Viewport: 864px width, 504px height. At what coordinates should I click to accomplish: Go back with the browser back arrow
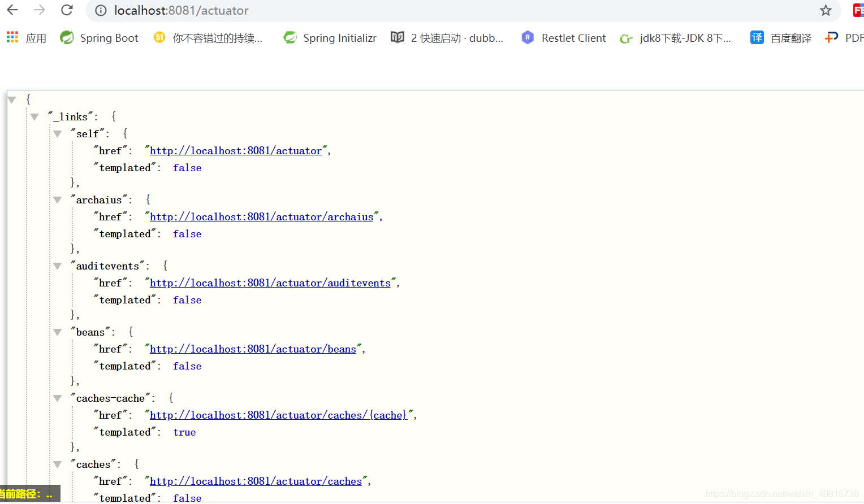(12, 10)
